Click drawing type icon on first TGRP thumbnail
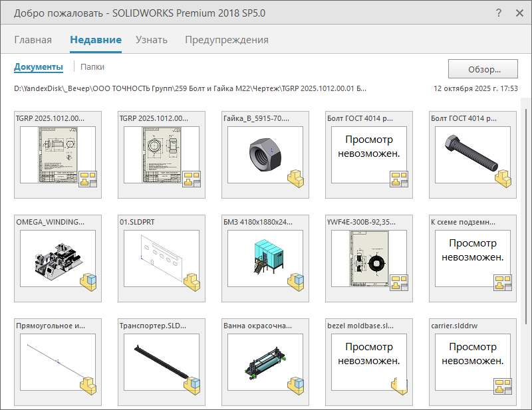 [x=88, y=178]
